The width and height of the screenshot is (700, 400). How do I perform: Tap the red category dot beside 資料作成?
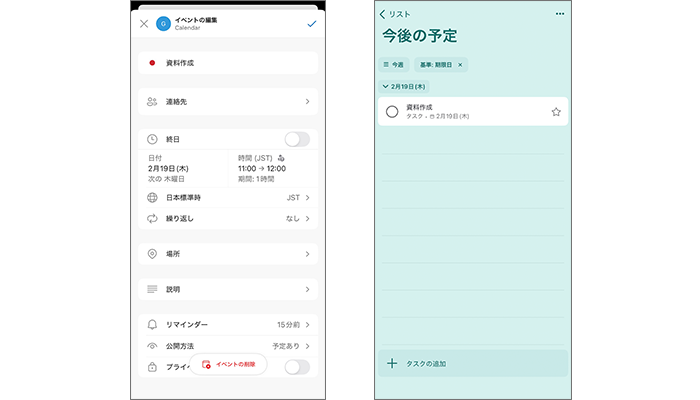152,63
